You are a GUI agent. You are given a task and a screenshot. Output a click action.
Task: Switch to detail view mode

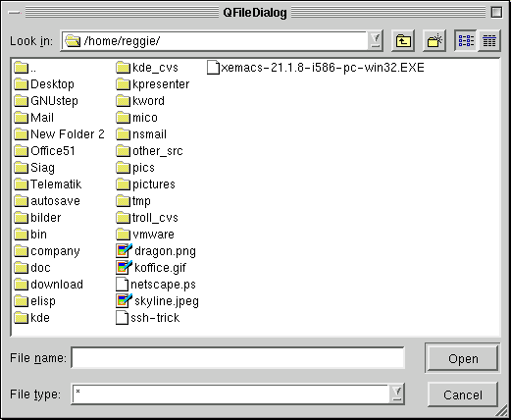pos(489,41)
